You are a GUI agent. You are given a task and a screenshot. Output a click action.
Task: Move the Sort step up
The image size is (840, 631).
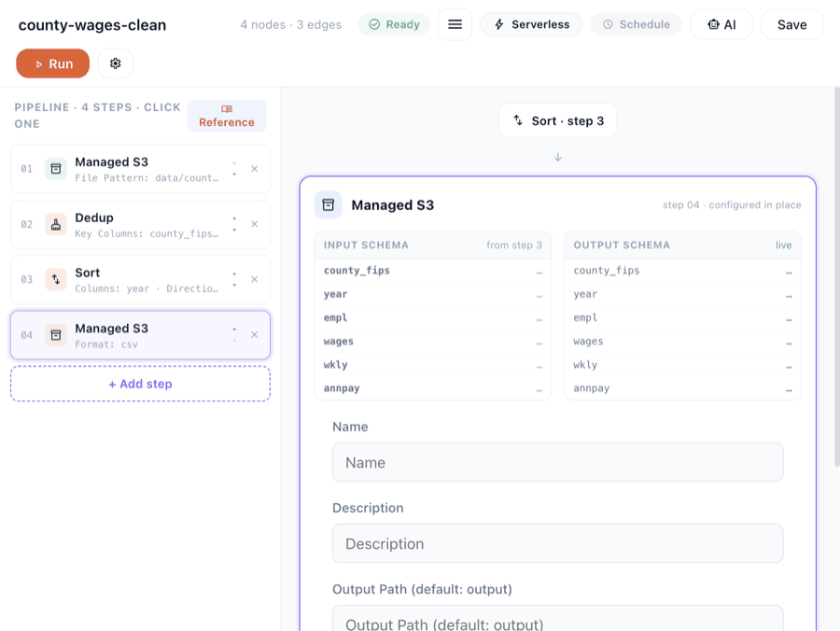[x=234, y=273]
